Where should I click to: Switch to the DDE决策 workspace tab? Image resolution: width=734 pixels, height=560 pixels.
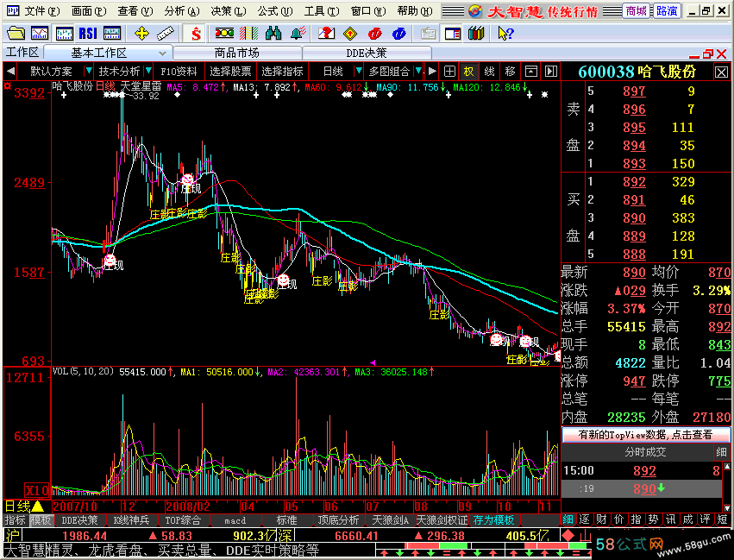[367, 53]
